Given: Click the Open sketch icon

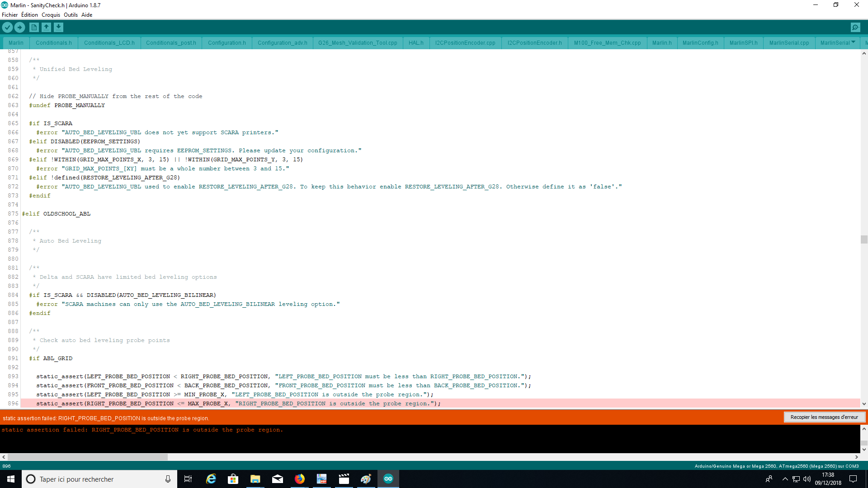Looking at the screenshot, I should 46,28.
